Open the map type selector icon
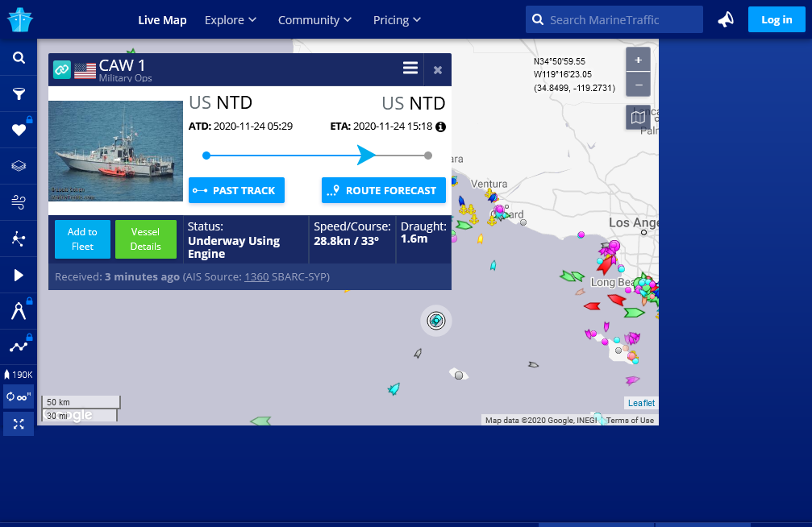 pos(638,117)
